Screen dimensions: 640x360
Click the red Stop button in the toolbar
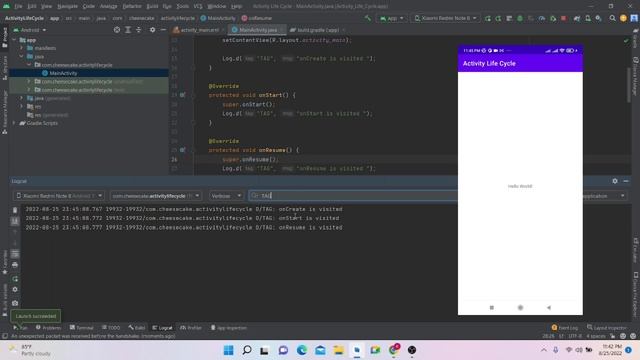[x=564, y=18]
